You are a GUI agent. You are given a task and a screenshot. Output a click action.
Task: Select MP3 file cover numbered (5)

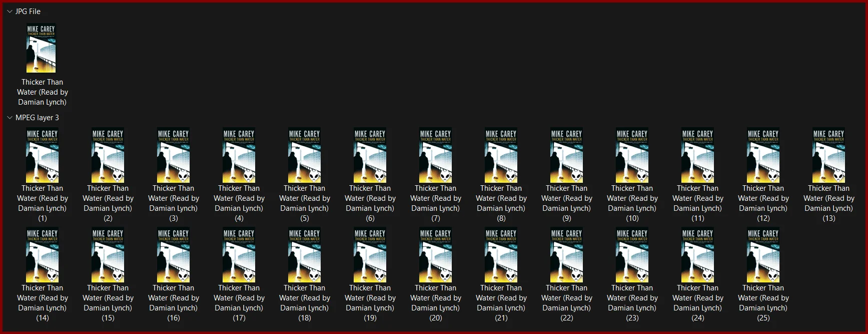coord(305,155)
